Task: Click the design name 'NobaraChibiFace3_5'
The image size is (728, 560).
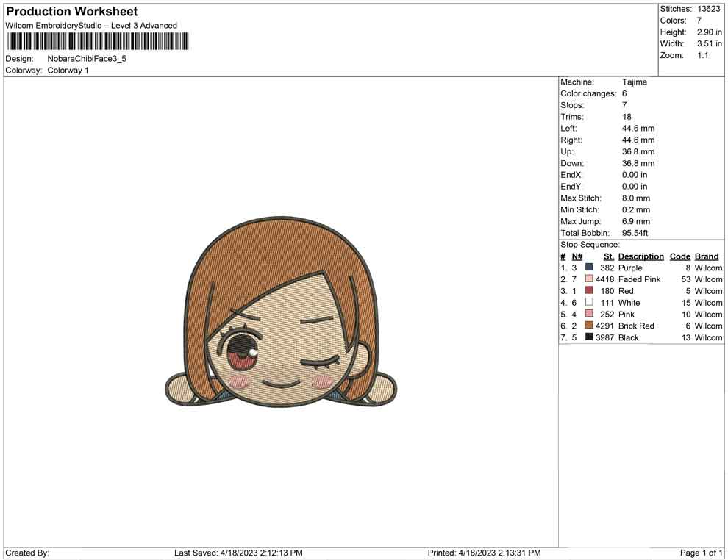Action: point(87,59)
